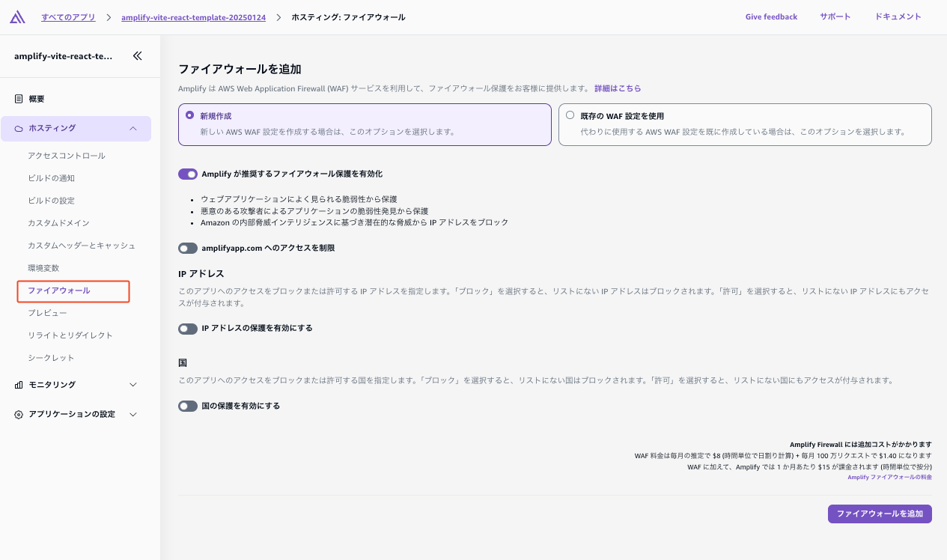Viewport: 947px width, 560px height.
Task: Collapse the ホスティング section chevron
Action: coord(133,129)
